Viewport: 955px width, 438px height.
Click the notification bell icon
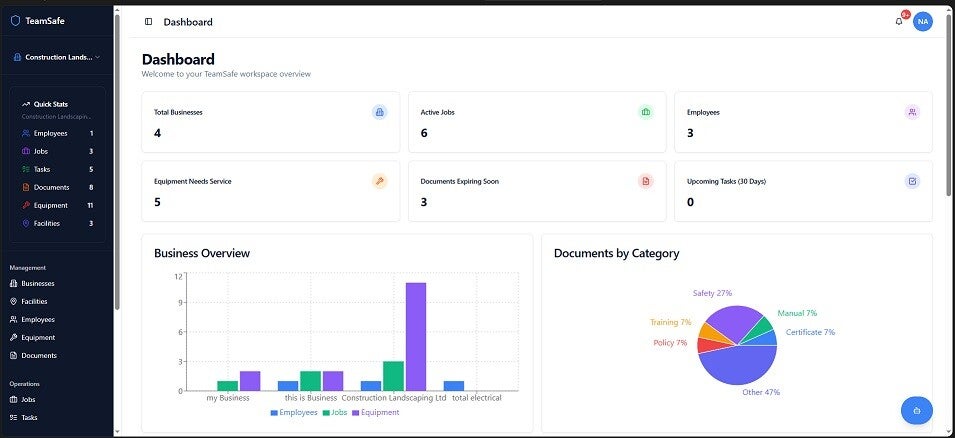898,22
